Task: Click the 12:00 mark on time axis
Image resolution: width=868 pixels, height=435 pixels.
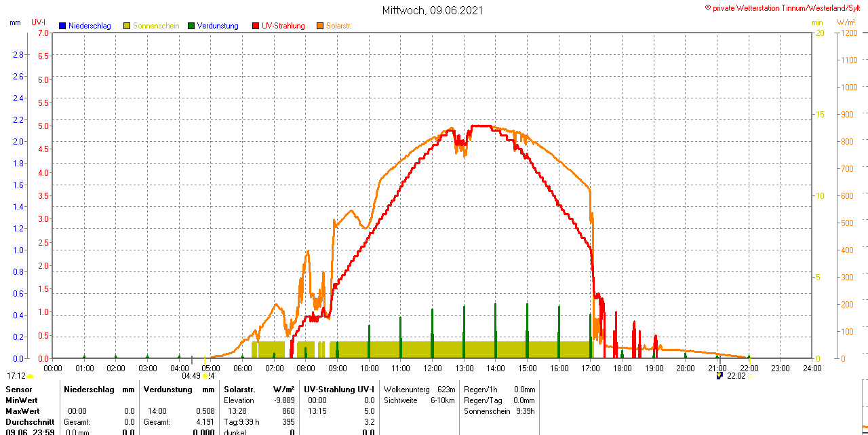Action: click(432, 368)
